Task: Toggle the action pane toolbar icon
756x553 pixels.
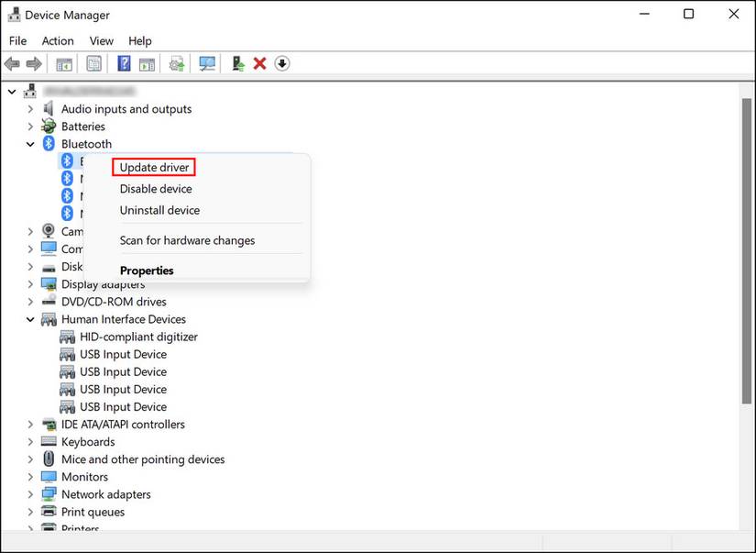Action: pos(147,63)
